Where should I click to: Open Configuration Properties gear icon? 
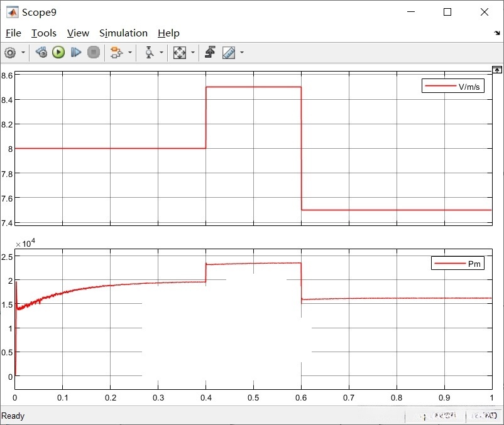[10, 53]
